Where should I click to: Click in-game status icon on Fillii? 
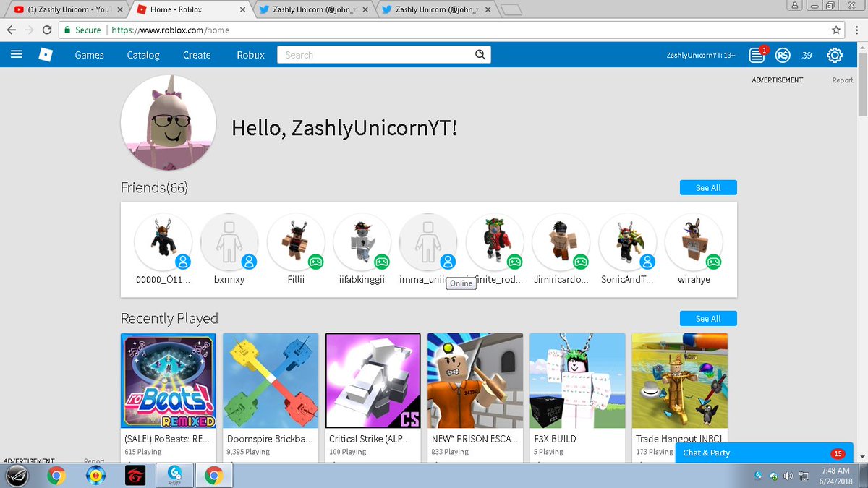[x=315, y=262]
